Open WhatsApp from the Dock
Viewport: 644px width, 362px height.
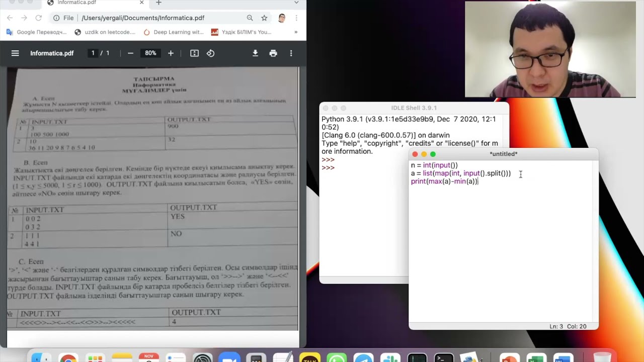pyautogui.click(x=337, y=357)
